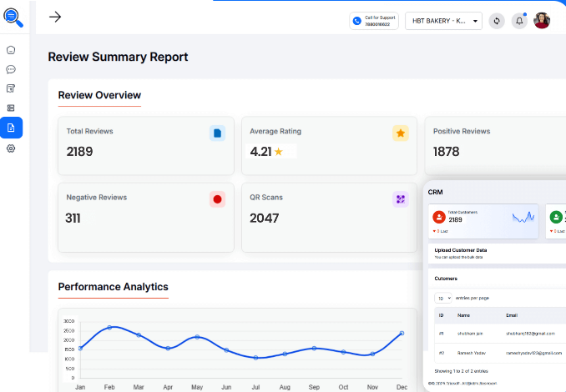566x392 pixels.
Task: Click the magnifier logo in the sidebar
Action: 13,16
